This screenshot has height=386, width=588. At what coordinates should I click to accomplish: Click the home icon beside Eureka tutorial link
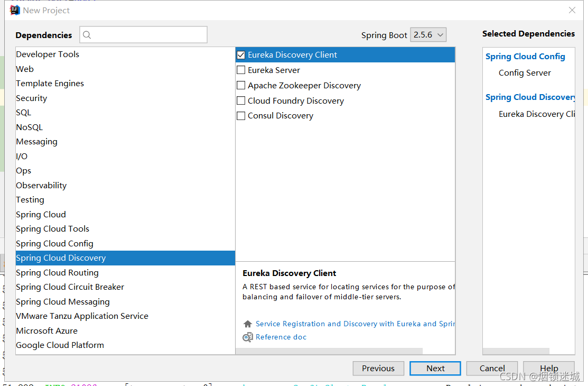(x=247, y=324)
